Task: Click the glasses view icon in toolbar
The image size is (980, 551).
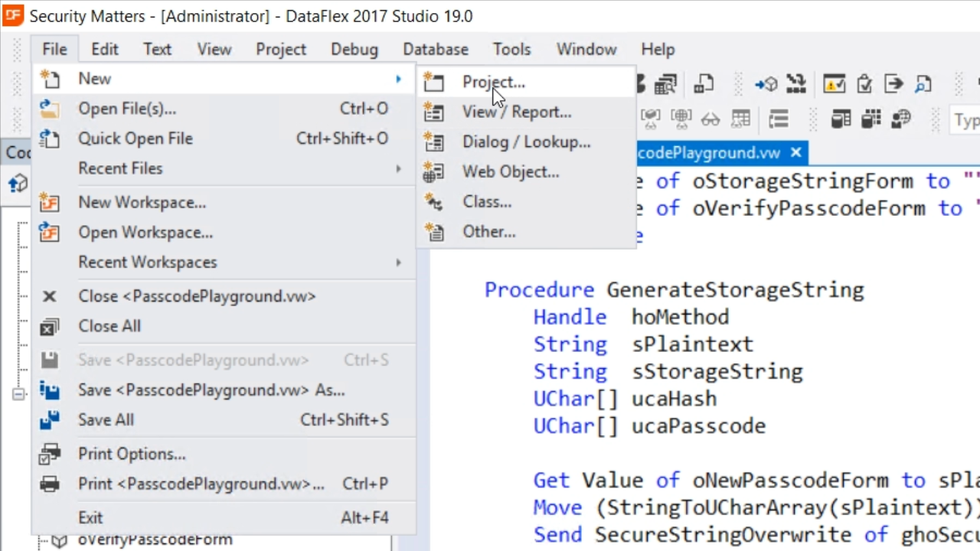Action: pyautogui.click(x=710, y=119)
